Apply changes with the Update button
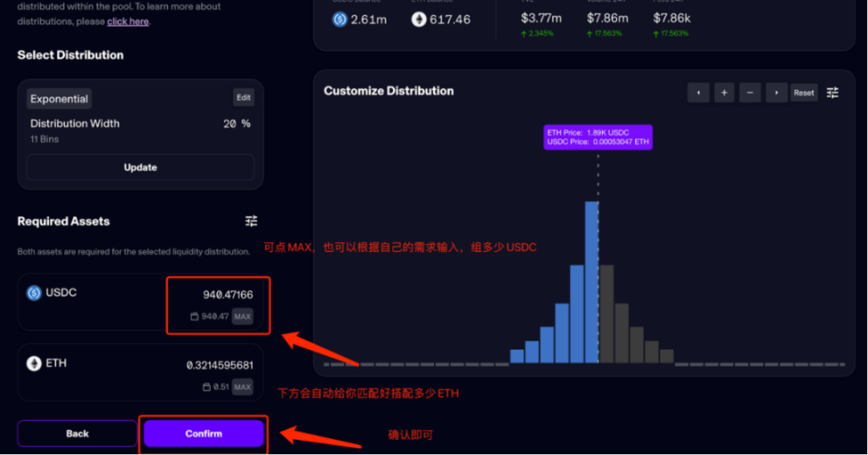The image size is (868, 455). [140, 167]
